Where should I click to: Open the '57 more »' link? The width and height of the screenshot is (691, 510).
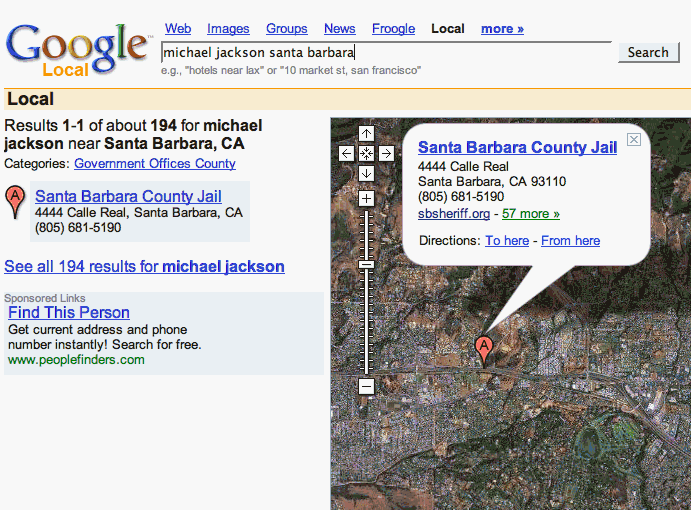pyautogui.click(x=531, y=214)
